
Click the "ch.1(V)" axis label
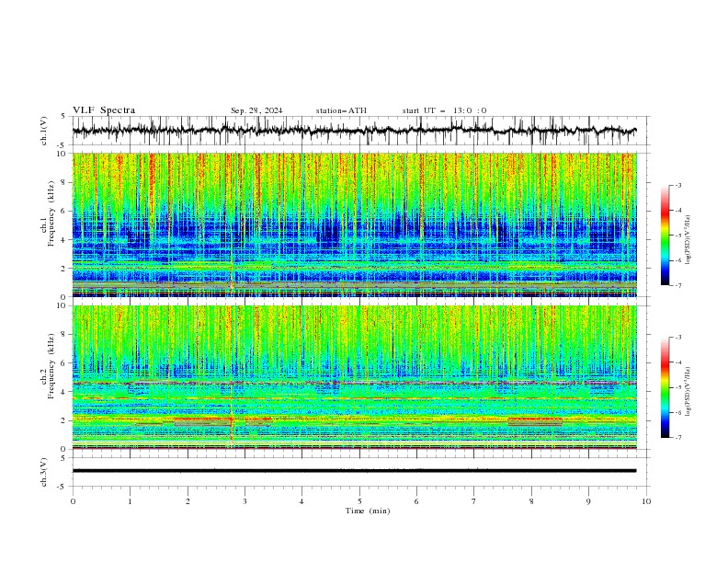pos(44,131)
